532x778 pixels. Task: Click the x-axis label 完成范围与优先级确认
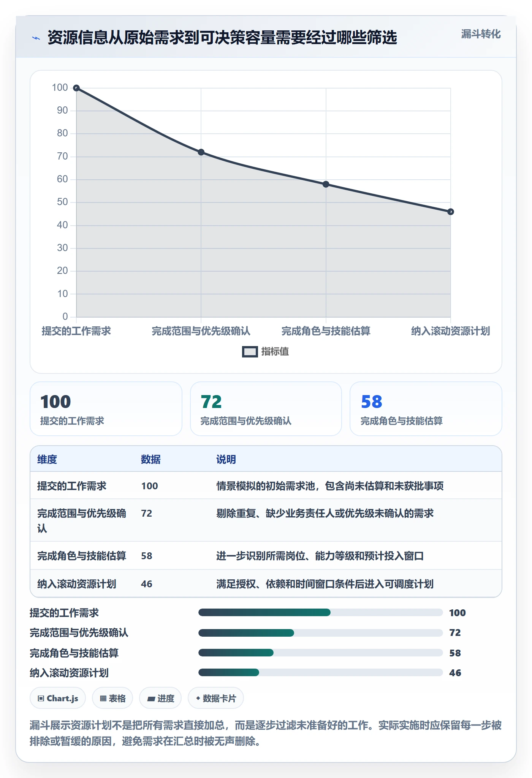click(x=201, y=331)
